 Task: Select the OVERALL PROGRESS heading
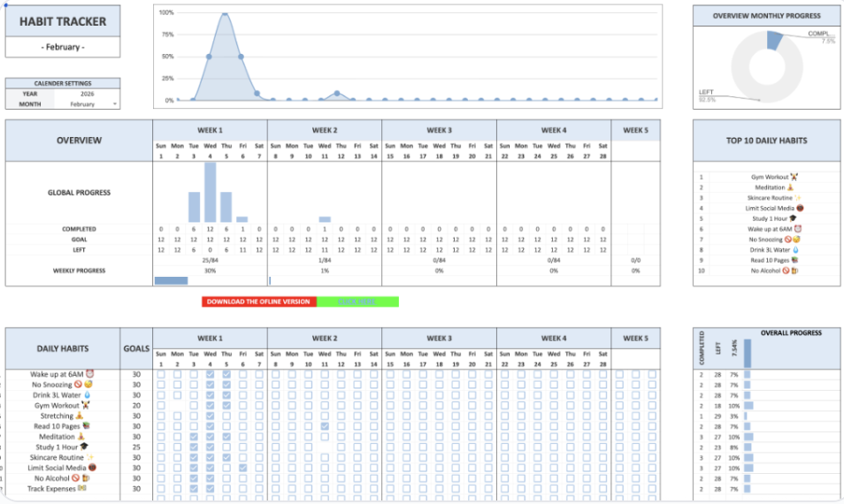click(x=791, y=333)
